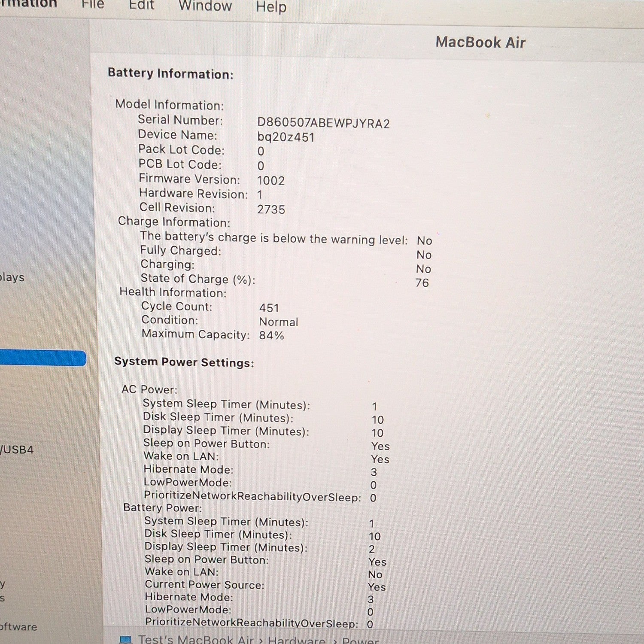This screenshot has height=644, width=644.
Task: Click the computer icon in the path bar
Action: click(x=125, y=639)
